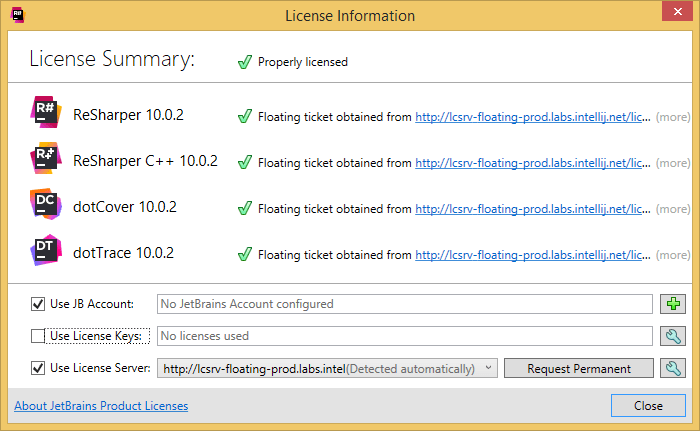This screenshot has height=431, width=700.
Task: Click the JetBrains Account input field
Action: tap(404, 304)
